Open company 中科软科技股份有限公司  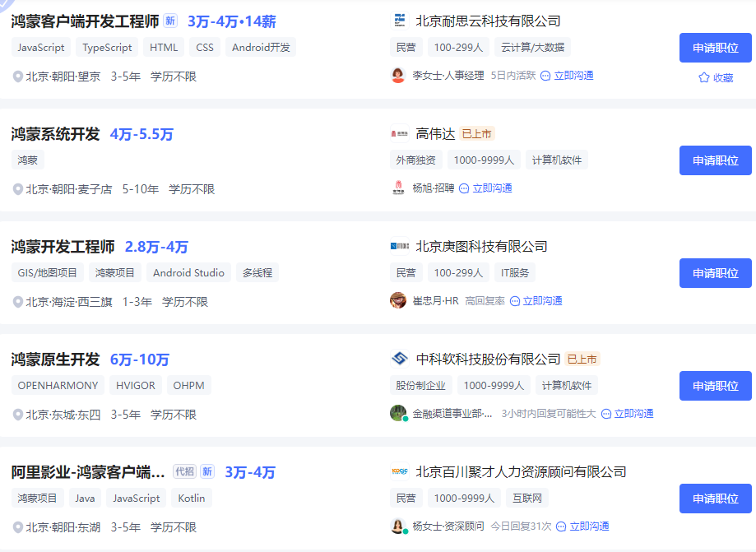pyautogui.click(x=488, y=359)
